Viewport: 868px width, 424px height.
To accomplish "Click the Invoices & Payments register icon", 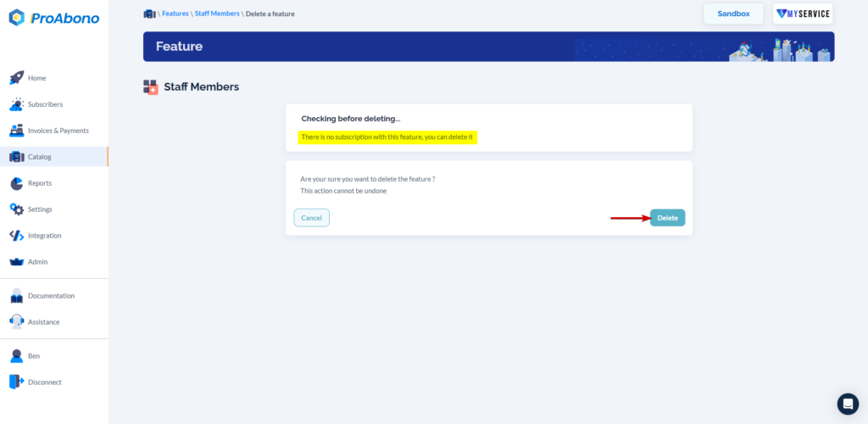I will click(17, 131).
